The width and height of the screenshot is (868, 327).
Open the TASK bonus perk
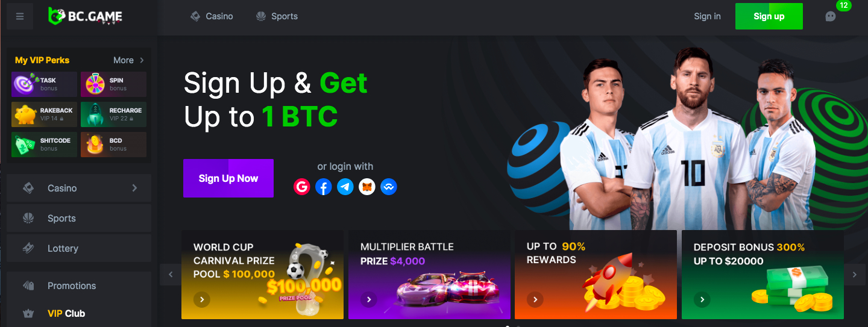(44, 84)
